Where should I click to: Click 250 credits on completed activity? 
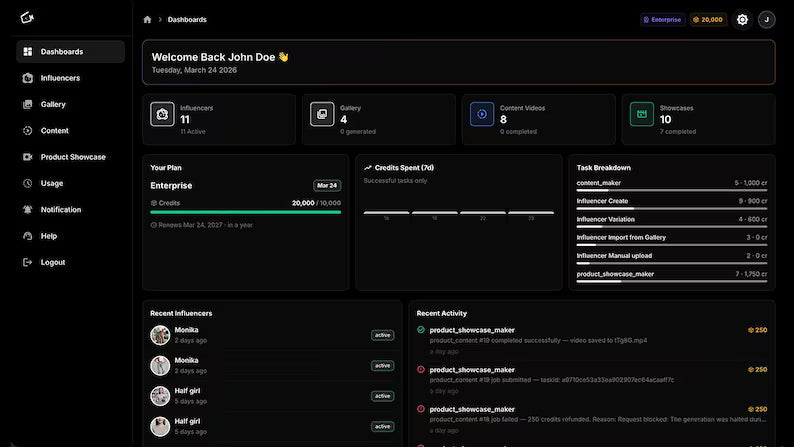point(758,330)
